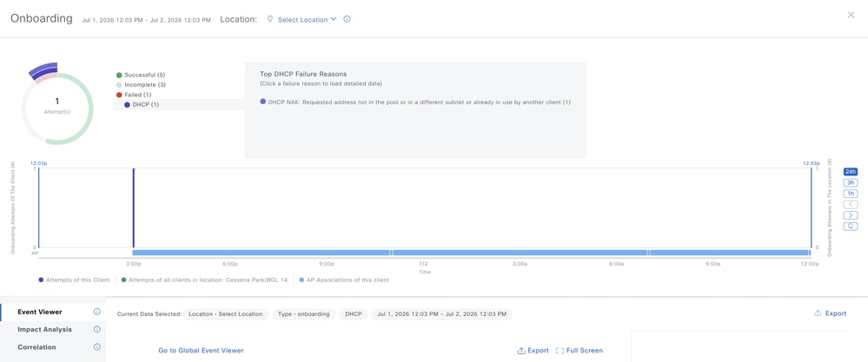
Task: Open the Event Viewer tab
Action: click(40, 312)
